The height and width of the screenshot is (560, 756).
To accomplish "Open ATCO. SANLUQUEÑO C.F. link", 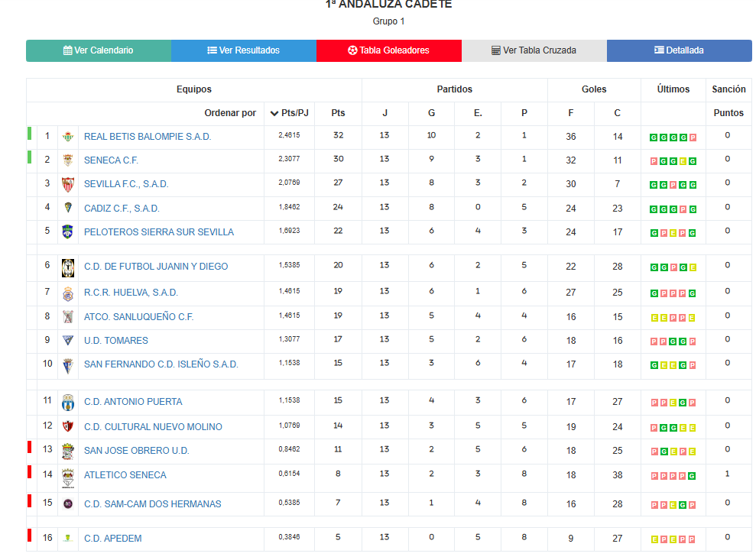I will (x=138, y=317).
